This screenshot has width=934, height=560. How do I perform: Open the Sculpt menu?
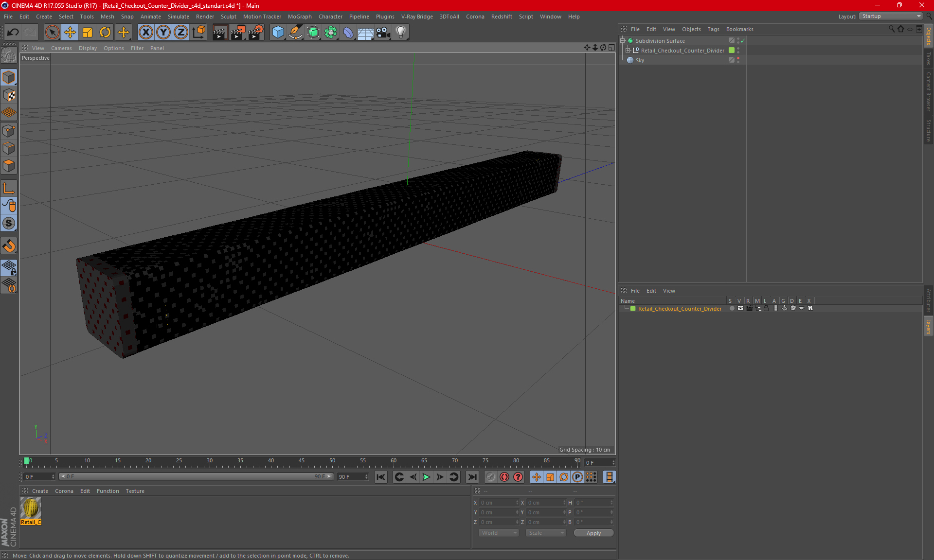pos(228,17)
